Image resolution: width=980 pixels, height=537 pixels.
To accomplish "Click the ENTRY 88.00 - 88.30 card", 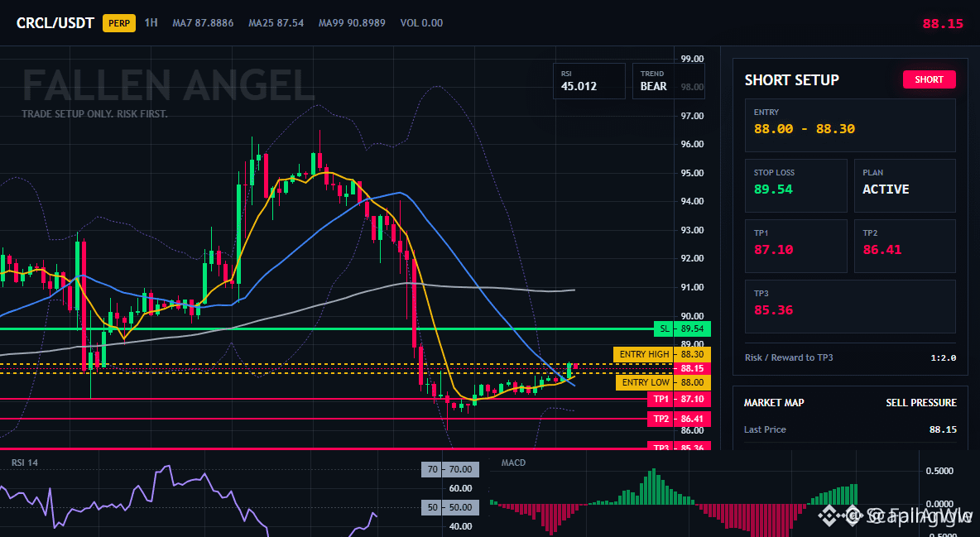I will tap(850, 125).
